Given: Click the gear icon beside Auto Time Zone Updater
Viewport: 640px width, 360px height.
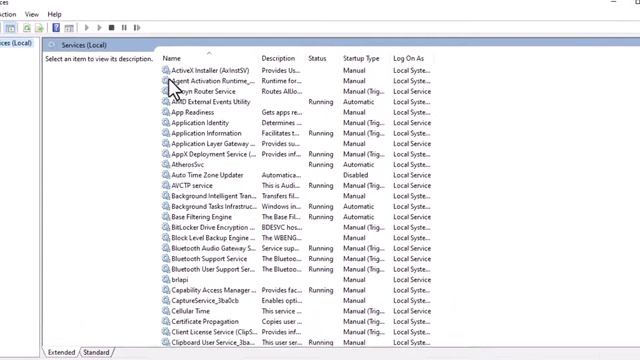Looking at the screenshot, I should click(x=166, y=175).
